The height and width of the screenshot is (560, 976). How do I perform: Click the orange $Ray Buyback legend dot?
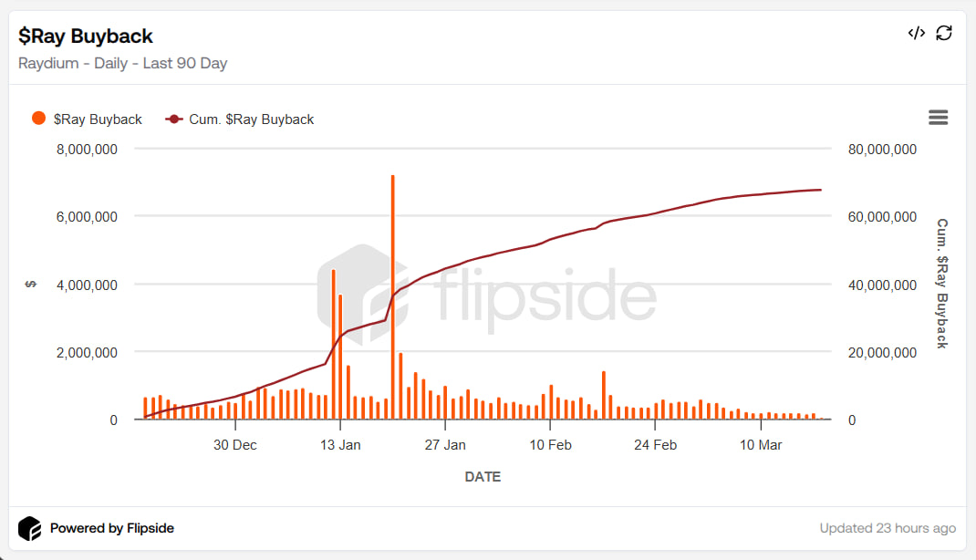click(x=38, y=119)
